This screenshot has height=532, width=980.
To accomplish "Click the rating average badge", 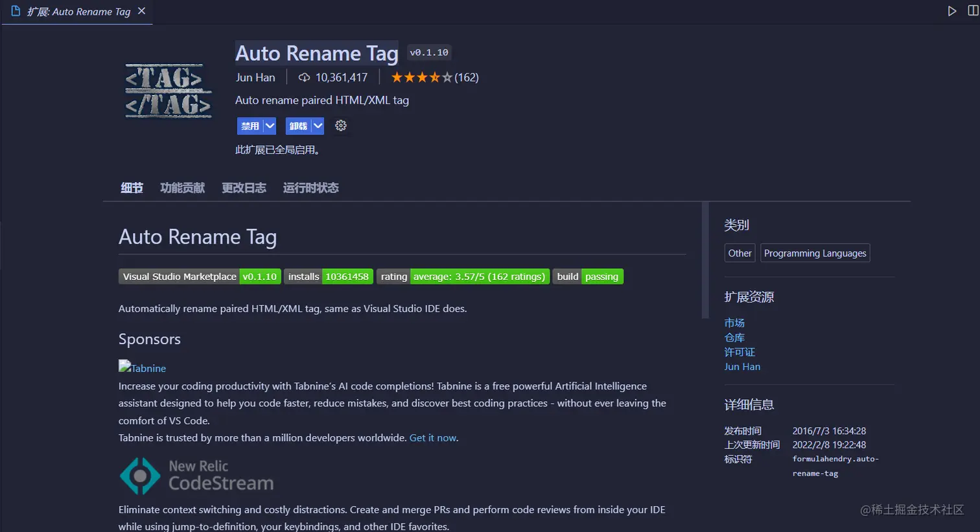I will coord(463,277).
